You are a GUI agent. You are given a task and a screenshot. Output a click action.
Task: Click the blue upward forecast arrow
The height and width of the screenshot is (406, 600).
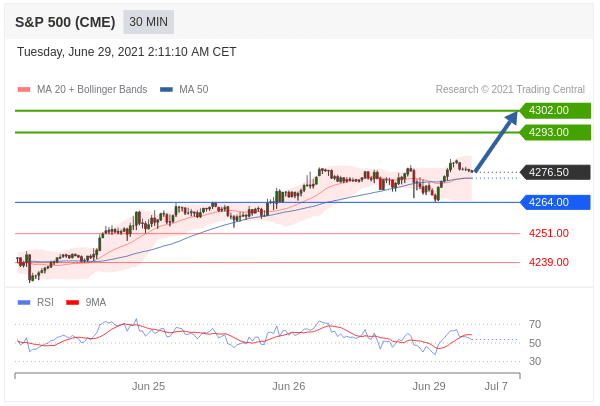[496, 141]
